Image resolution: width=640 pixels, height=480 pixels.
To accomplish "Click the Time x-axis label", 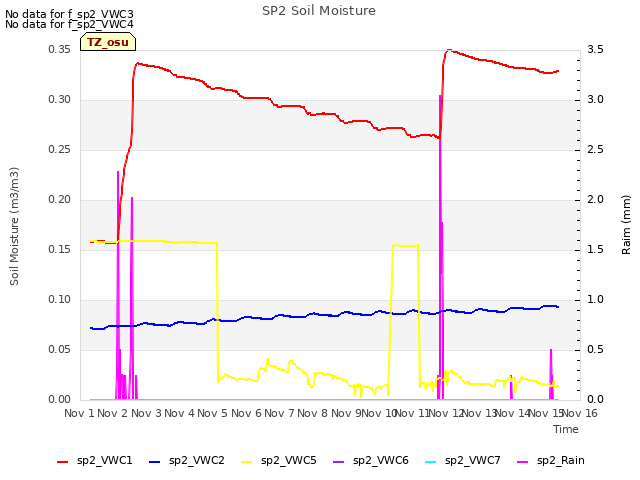I will point(566,429).
